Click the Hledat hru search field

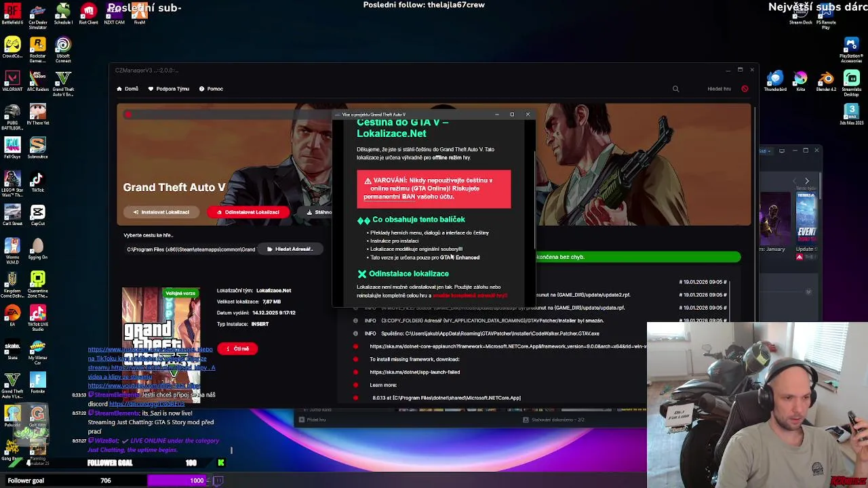719,89
